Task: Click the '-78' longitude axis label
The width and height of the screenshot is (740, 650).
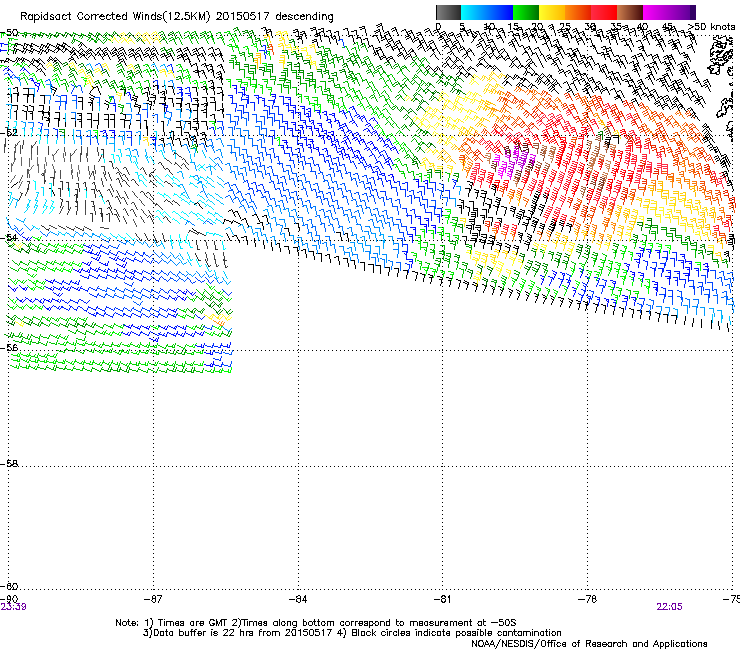Action: click(x=587, y=599)
